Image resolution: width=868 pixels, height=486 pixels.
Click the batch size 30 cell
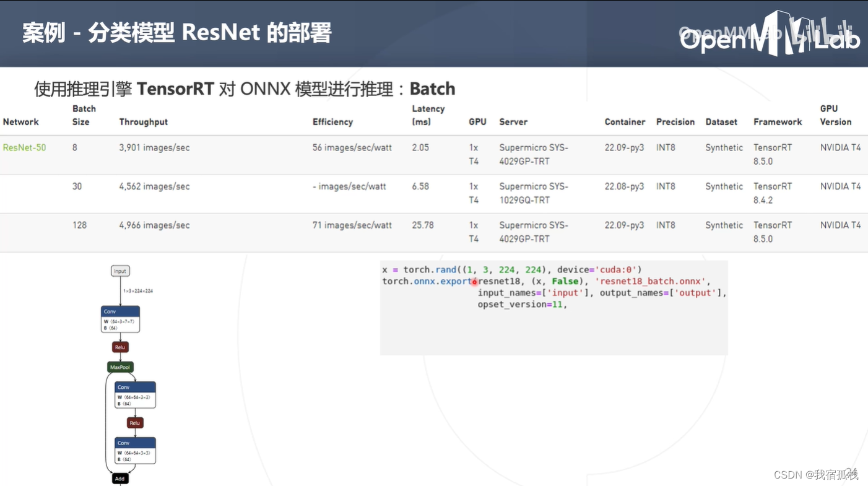(77, 186)
